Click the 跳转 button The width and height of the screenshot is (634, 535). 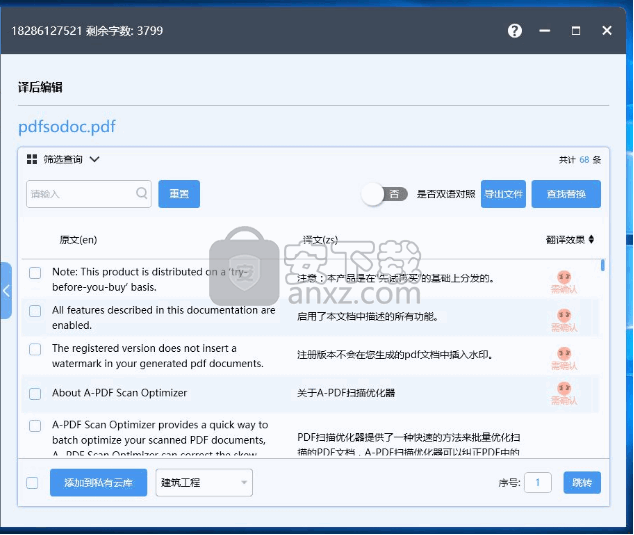click(582, 482)
